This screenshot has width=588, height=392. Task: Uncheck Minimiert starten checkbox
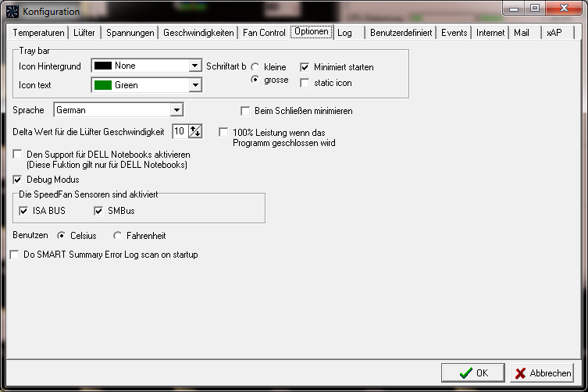point(305,67)
